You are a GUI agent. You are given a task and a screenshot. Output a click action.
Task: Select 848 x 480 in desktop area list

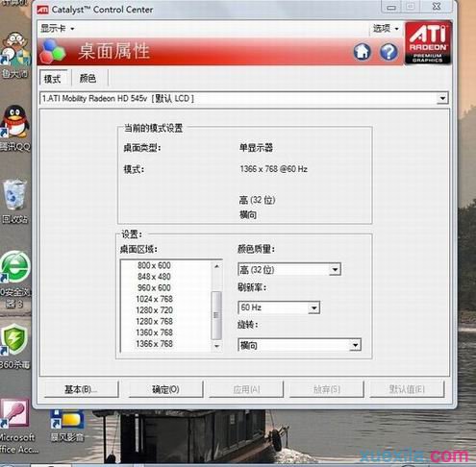(x=154, y=277)
